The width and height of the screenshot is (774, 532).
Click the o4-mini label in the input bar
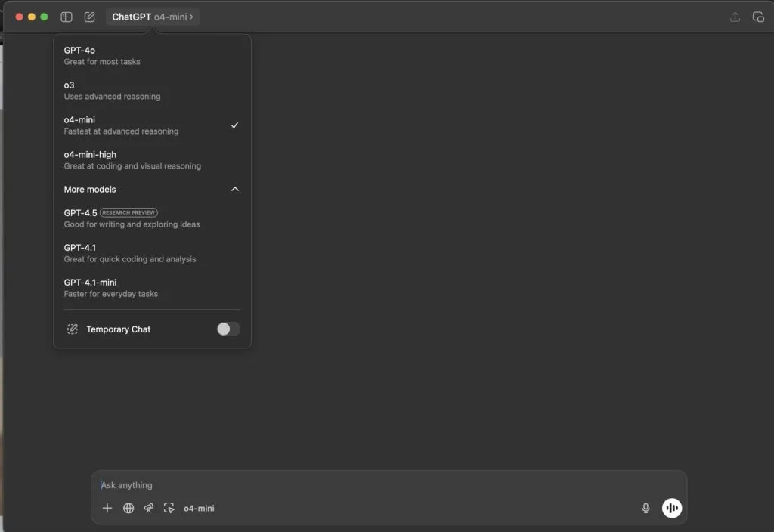199,508
